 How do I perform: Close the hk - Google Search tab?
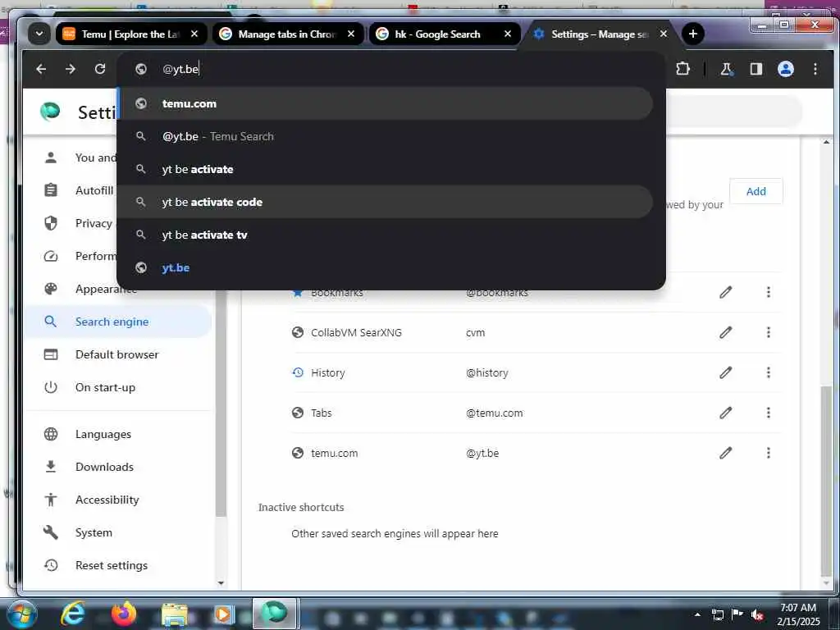click(508, 34)
